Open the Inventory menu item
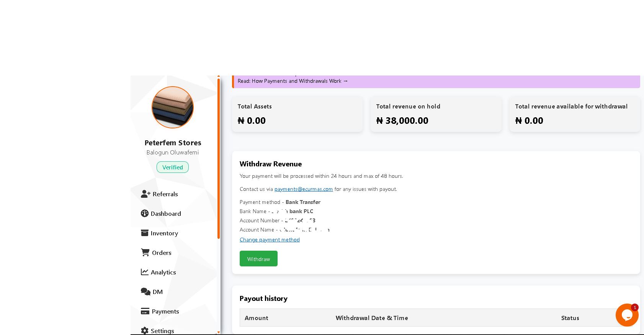This screenshot has width=644, height=335. pos(164,233)
